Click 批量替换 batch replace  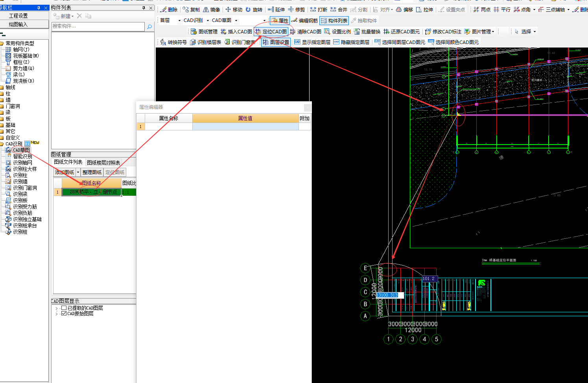click(x=367, y=31)
